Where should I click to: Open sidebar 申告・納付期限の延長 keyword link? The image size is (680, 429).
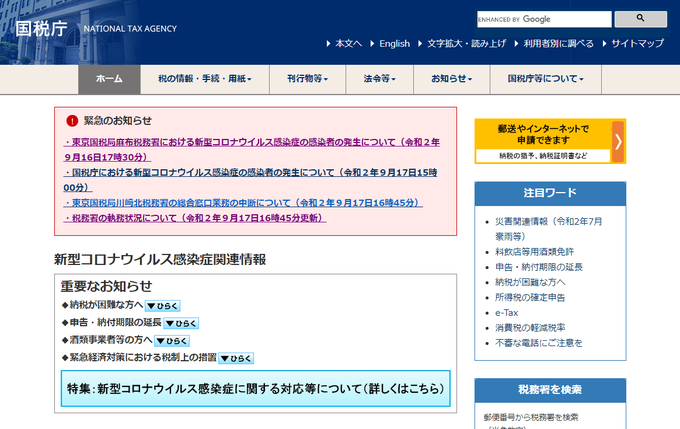coord(539,267)
